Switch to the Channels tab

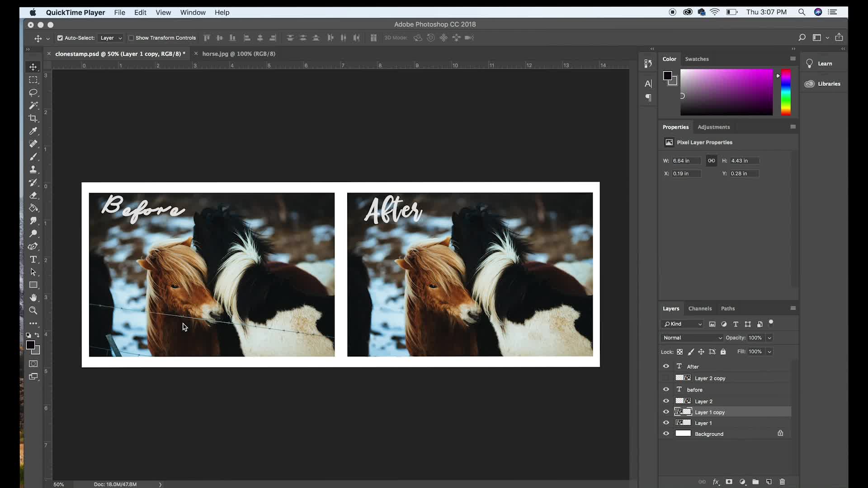pyautogui.click(x=700, y=309)
